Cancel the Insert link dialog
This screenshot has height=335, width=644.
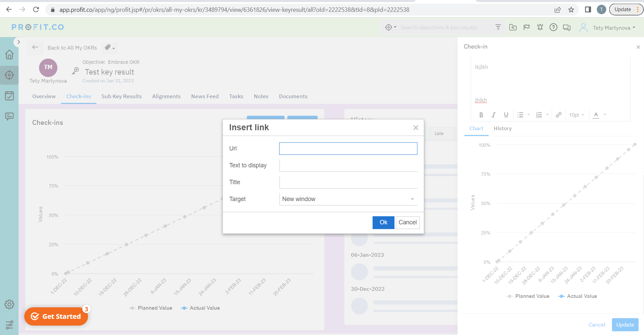click(x=408, y=223)
